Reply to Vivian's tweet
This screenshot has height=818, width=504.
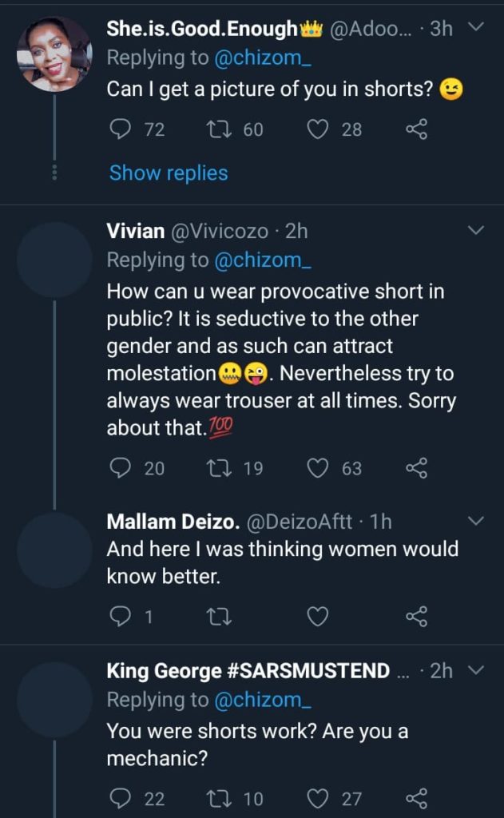pos(120,468)
